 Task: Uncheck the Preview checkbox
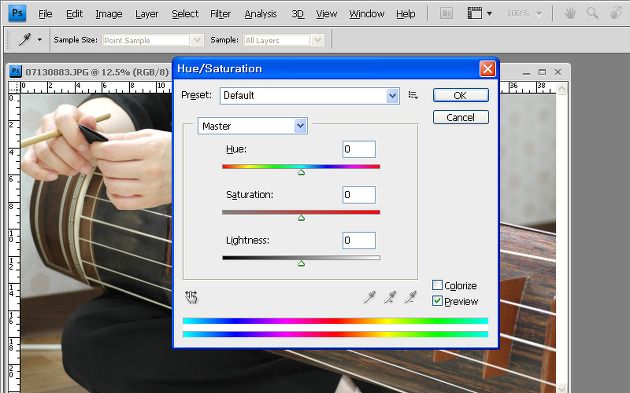point(437,301)
